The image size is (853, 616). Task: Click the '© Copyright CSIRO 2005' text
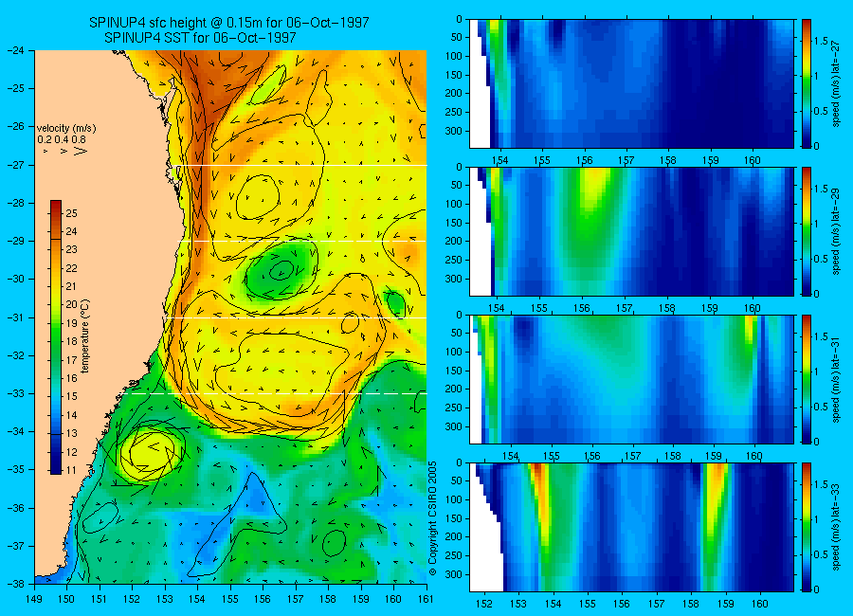(432, 518)
